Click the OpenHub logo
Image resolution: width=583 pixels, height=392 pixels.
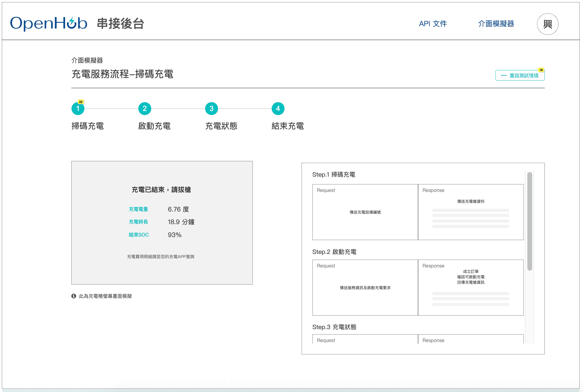48,23
